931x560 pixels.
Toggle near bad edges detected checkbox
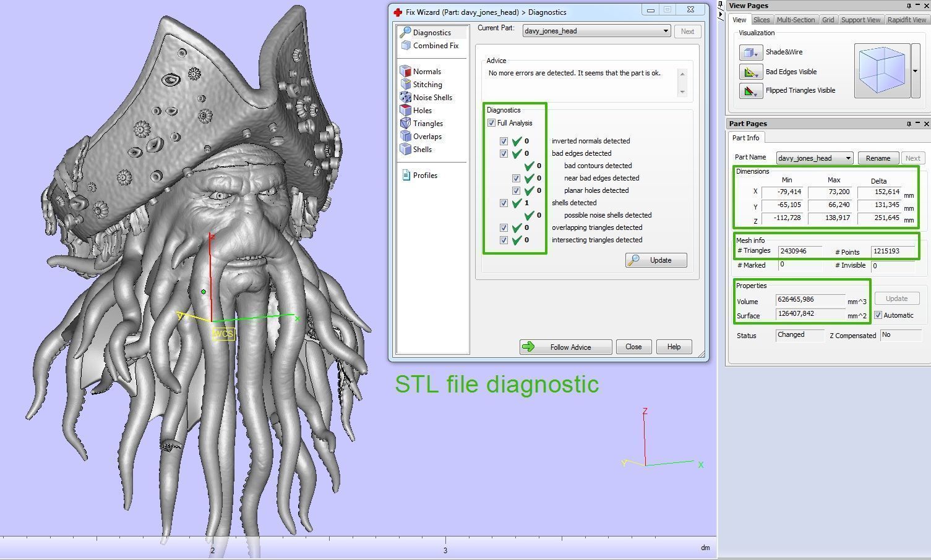[516, 178]
